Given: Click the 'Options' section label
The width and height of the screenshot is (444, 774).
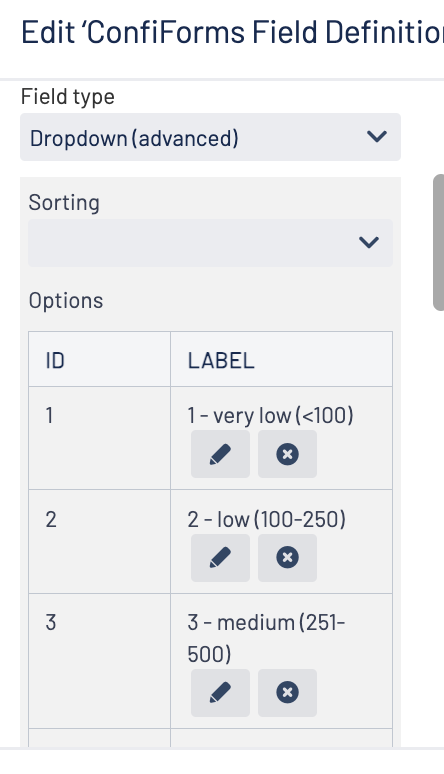Looking at the screenshot, I should pos(66,301).
